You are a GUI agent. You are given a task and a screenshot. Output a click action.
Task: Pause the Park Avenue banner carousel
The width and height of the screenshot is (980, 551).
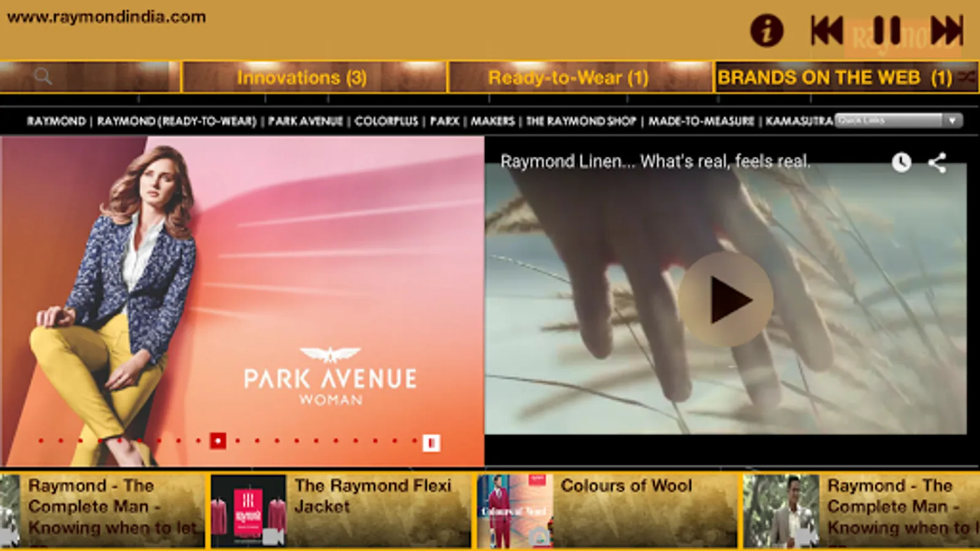[x=431, y=442]
